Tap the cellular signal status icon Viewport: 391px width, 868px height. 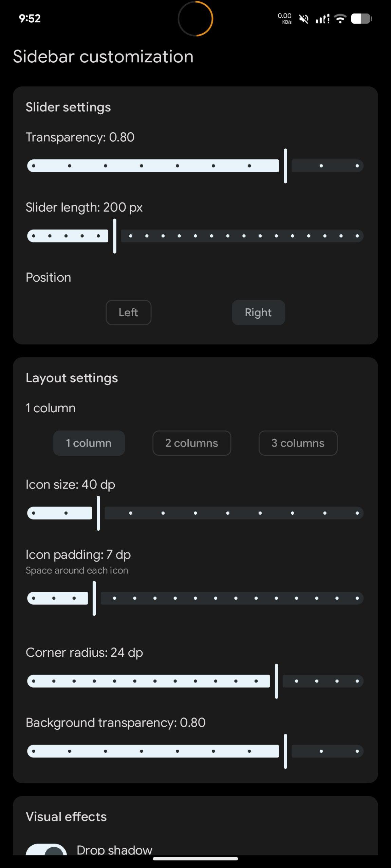click(322, 19)
